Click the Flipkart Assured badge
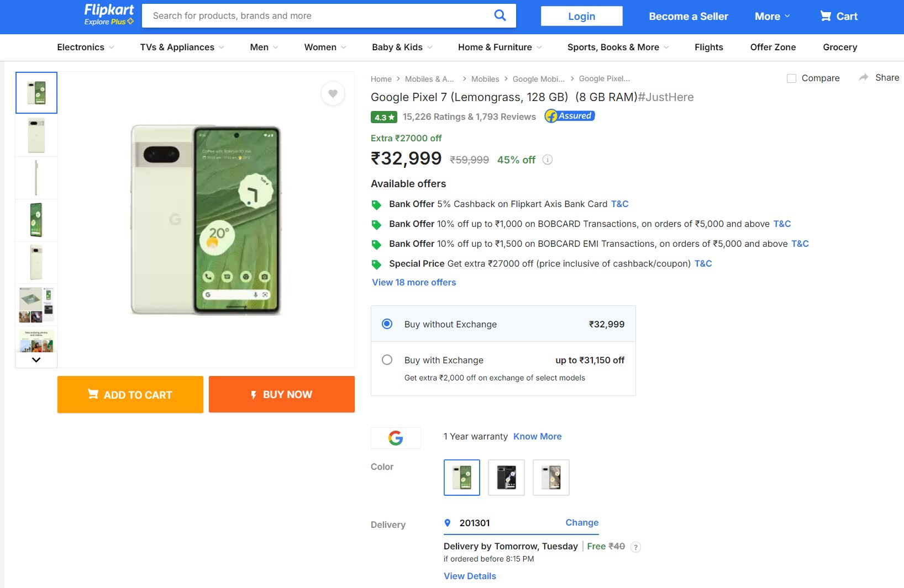Image resolution: width=904 pixels, height=588 pixels. tap(569, 116)
